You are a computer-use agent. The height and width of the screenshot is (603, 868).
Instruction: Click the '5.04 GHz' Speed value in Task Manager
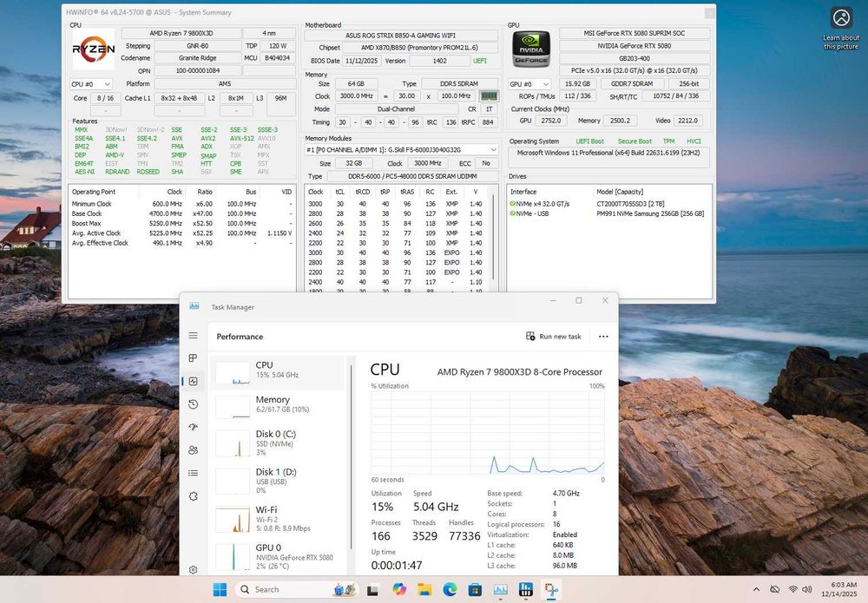point(436,507)
